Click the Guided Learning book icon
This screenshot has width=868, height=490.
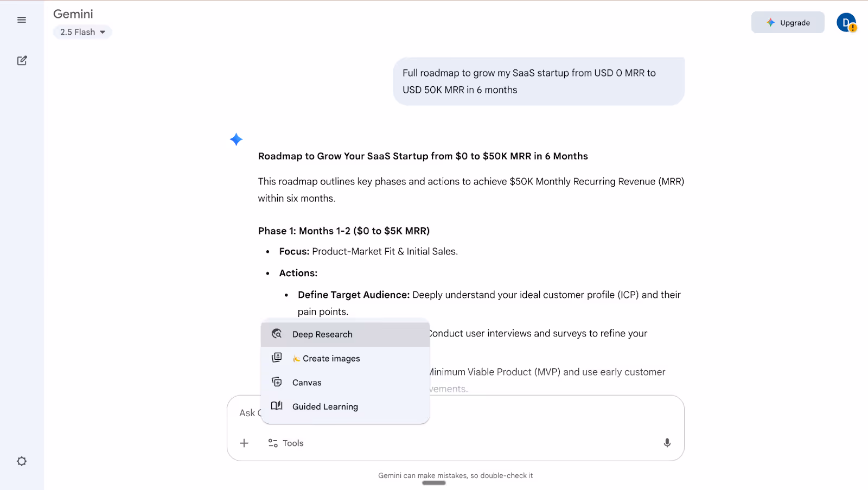[277, 406]
